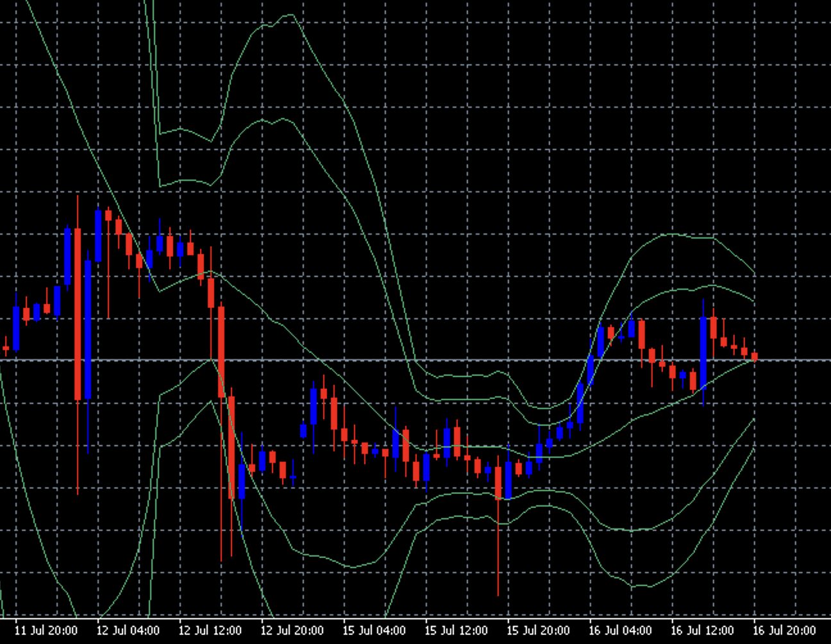This screenshot has height=644, width=831.
Task: Click the '11 Jul 20:00' time axis label
Action: (x=46, y=631)
